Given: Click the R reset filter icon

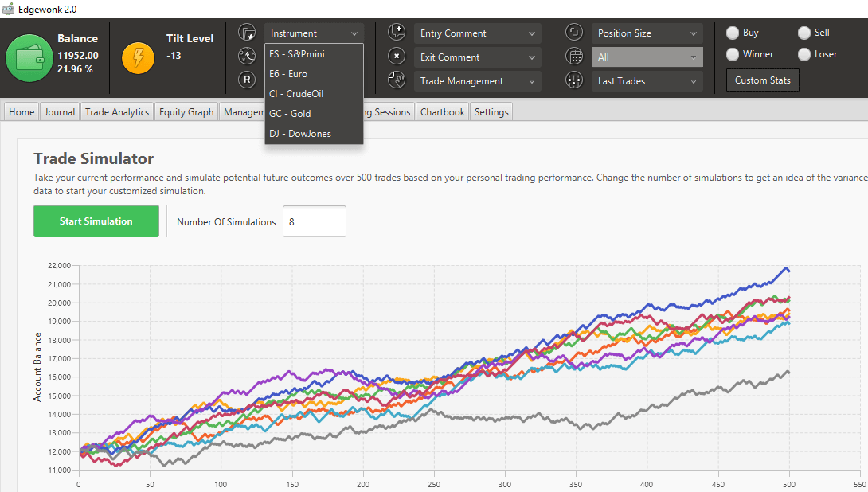Looking at the screenshot, I should (248, 80).
